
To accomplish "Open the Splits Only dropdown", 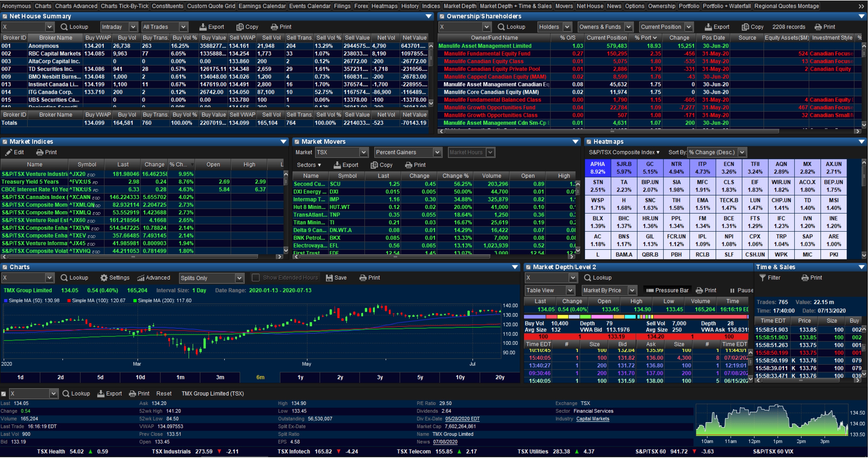I will 211,278.
